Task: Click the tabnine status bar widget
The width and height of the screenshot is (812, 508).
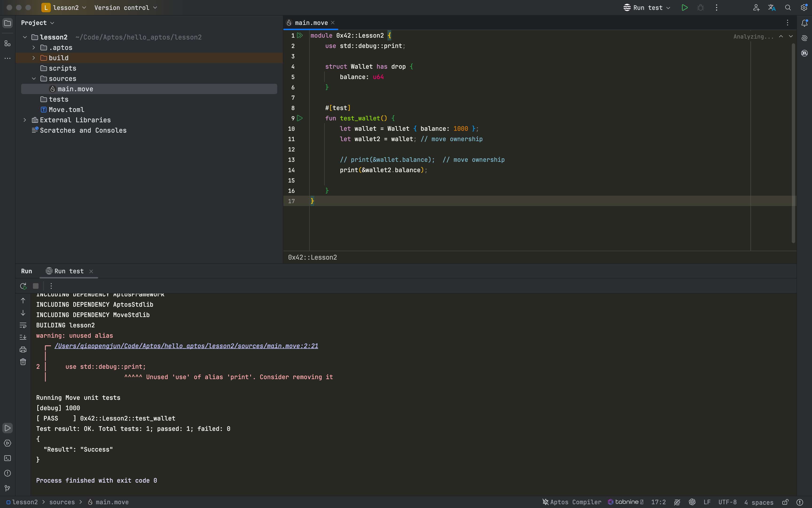Action: 625,502
